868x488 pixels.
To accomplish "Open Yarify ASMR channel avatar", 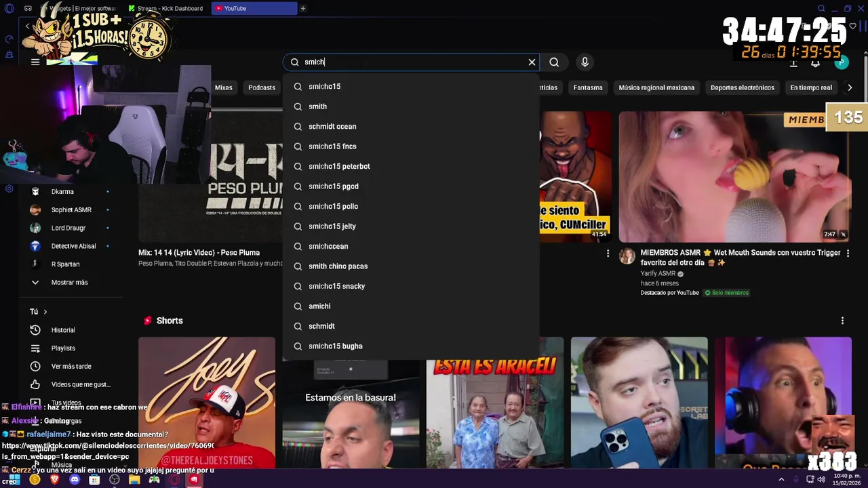I will [x=627, y=256].
